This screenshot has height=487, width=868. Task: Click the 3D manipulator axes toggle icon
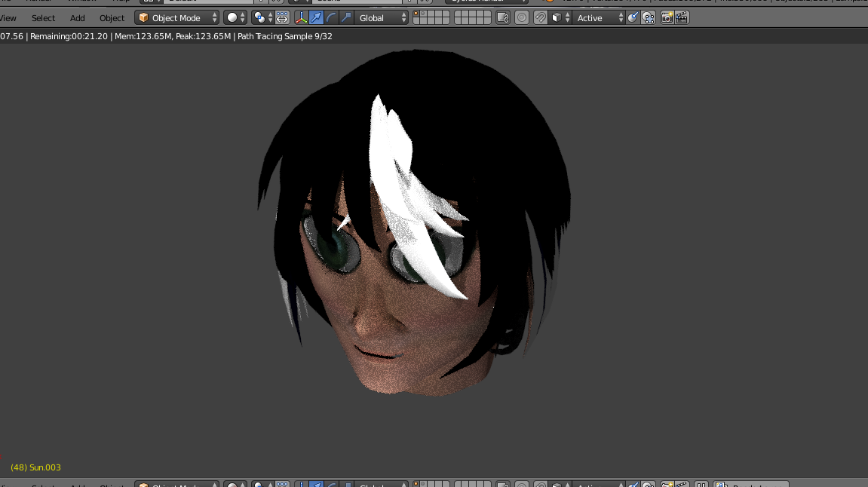pos(302,17)
